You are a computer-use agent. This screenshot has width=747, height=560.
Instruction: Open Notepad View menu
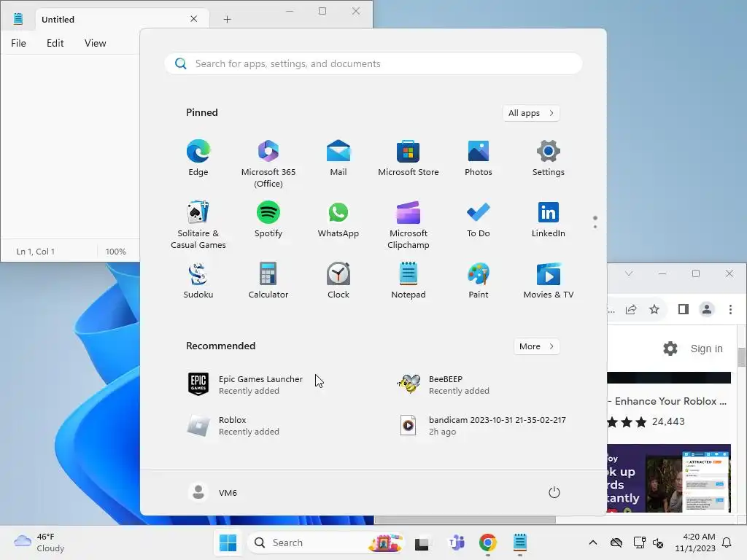click(96, 43)
